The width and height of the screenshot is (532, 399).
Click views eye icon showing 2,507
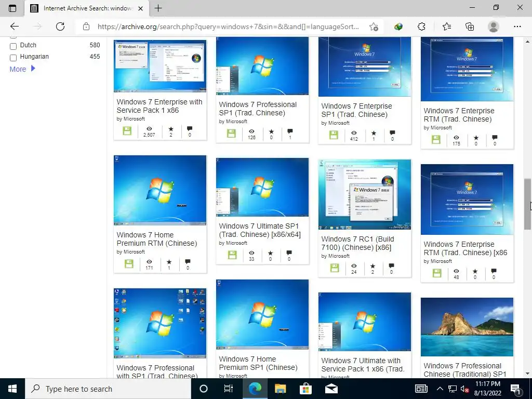tap(149, 129)
